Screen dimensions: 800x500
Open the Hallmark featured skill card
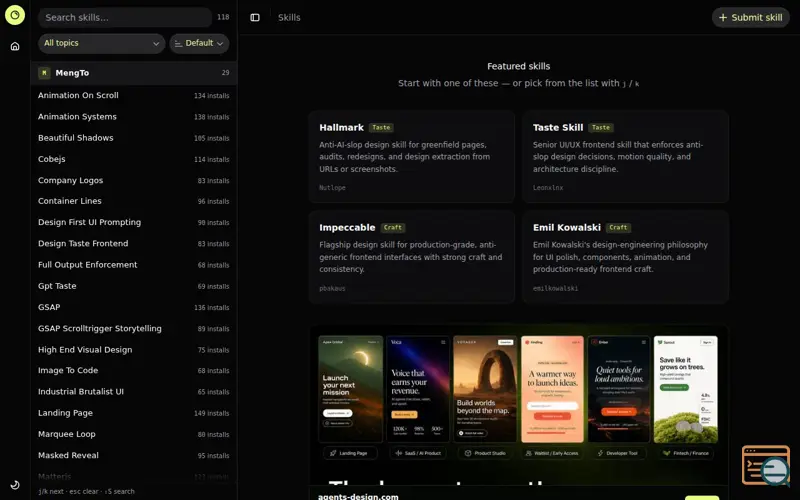pos(411,157)
